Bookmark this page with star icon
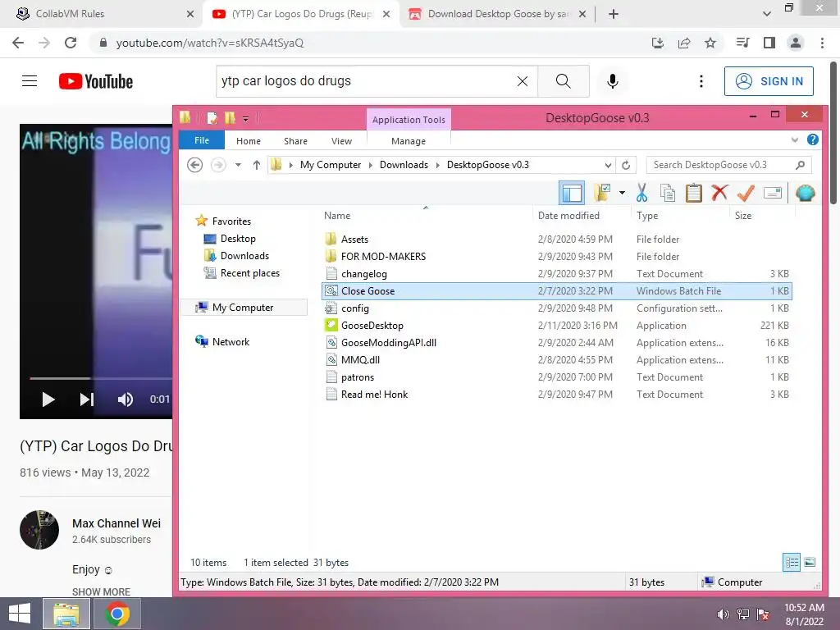This screenshot has height=630, width=840. click(710, 43)
